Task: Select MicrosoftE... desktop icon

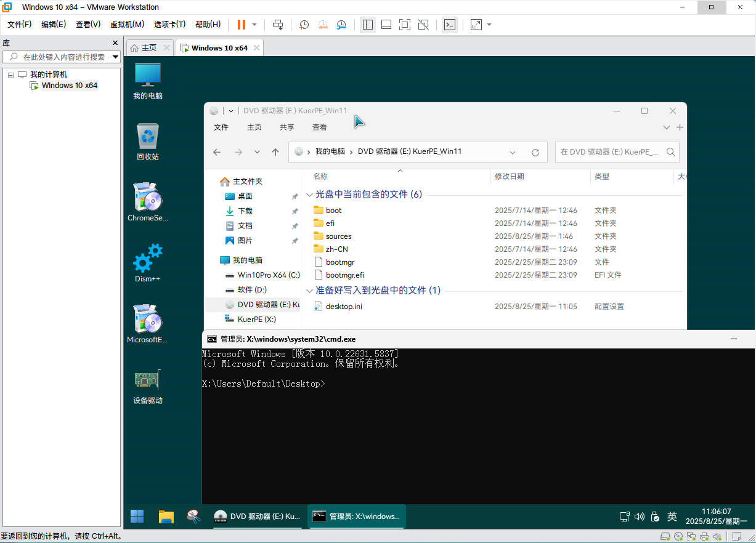Action: 148,324
